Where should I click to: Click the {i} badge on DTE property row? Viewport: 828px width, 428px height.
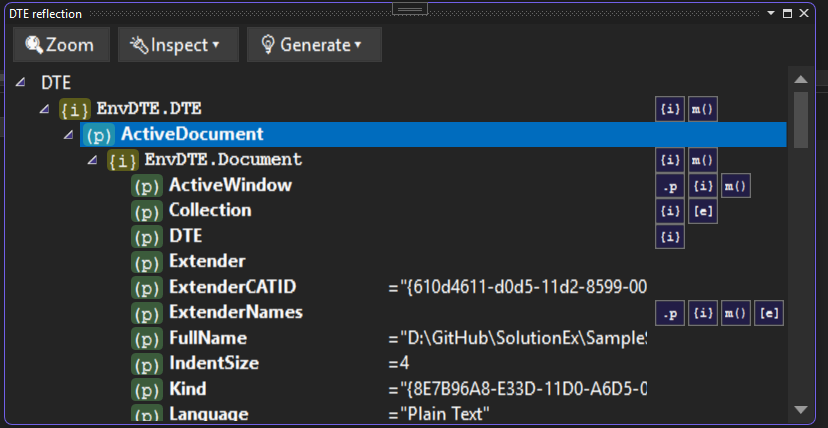(670, 237)
